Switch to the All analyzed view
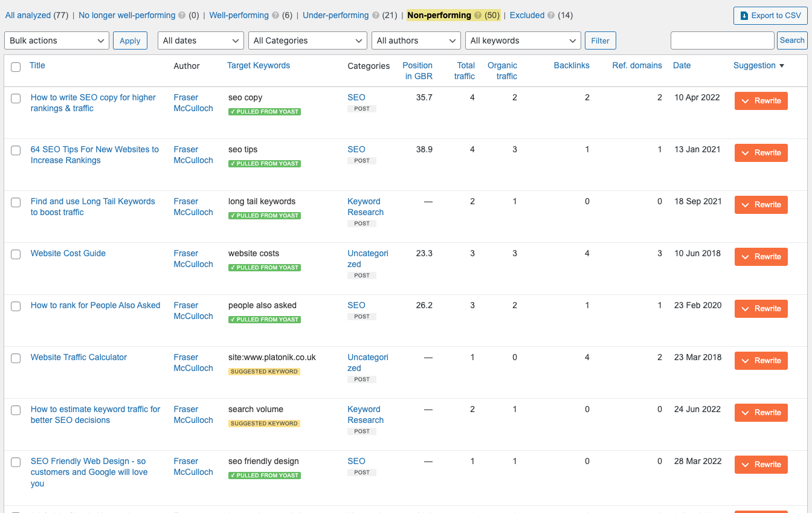The height and width of the screenshot is (513, 812). click(x=29, y=15)
